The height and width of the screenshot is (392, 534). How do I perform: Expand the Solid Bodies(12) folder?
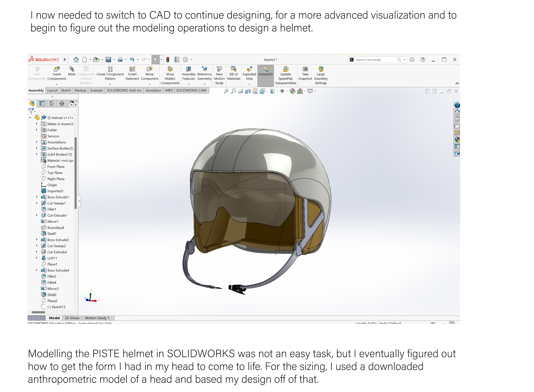37,154
